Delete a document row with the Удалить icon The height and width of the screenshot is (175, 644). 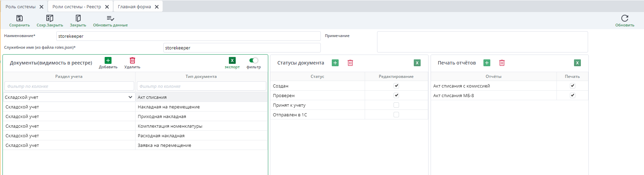point(132,60)
